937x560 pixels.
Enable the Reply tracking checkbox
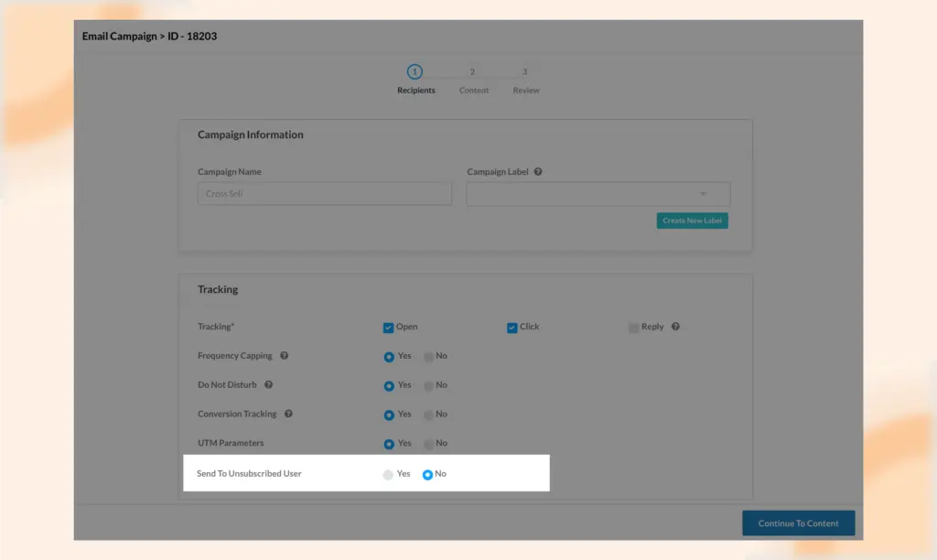[x=633, y=328]
